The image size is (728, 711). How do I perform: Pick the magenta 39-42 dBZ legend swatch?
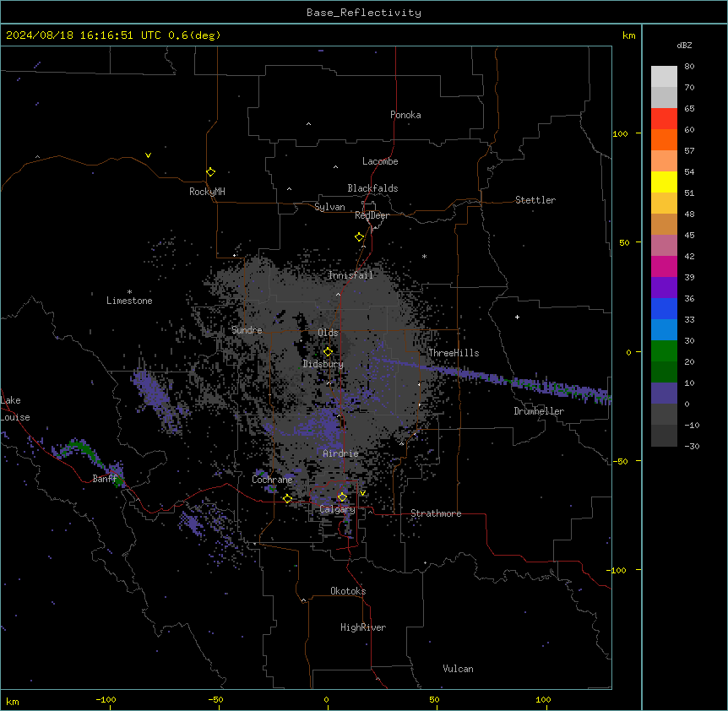coord(664,266)
